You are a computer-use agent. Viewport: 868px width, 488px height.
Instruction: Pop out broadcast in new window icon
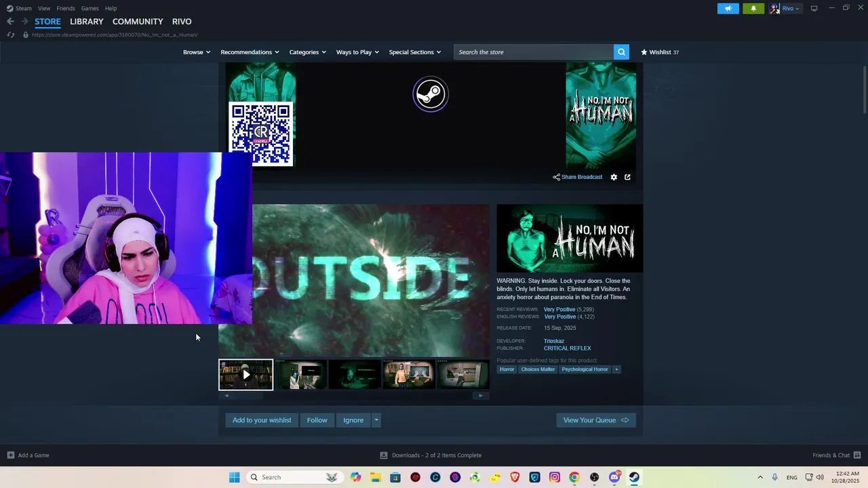[x=627, y=177]
